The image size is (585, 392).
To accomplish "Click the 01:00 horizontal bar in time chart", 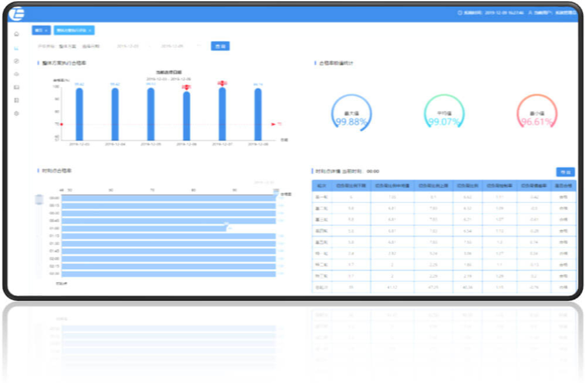I will tap(143, 228).
